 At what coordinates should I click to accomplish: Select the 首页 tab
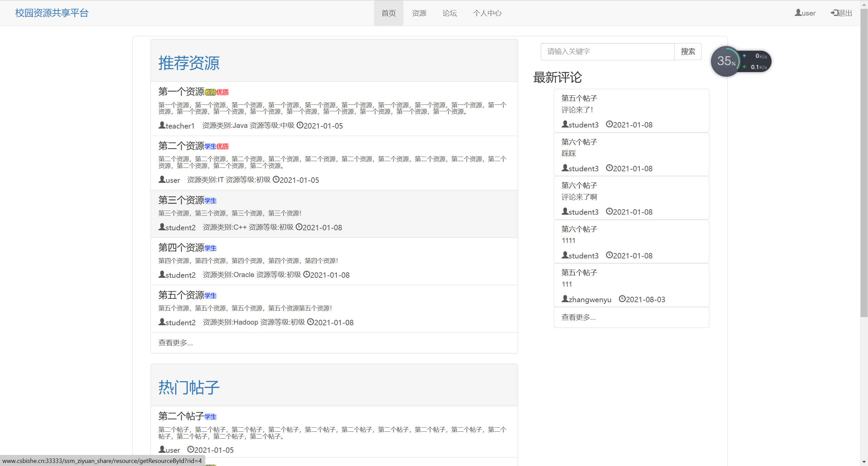[x=389, y=13]
